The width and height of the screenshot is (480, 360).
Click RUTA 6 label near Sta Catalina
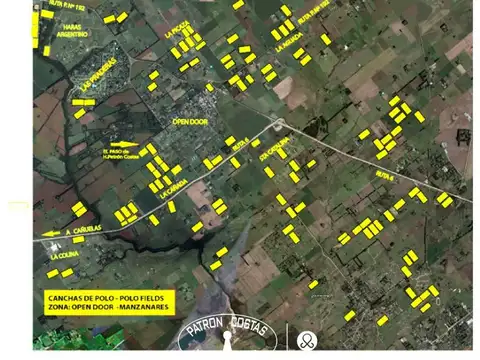[241, 144]
